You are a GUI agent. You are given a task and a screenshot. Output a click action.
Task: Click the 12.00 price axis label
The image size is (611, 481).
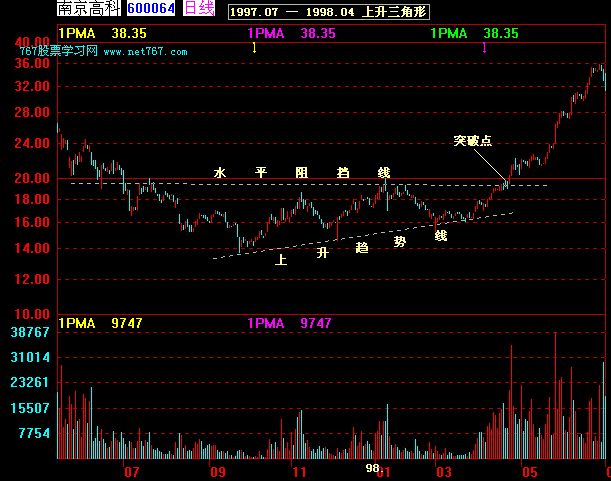tap(32, 279)
